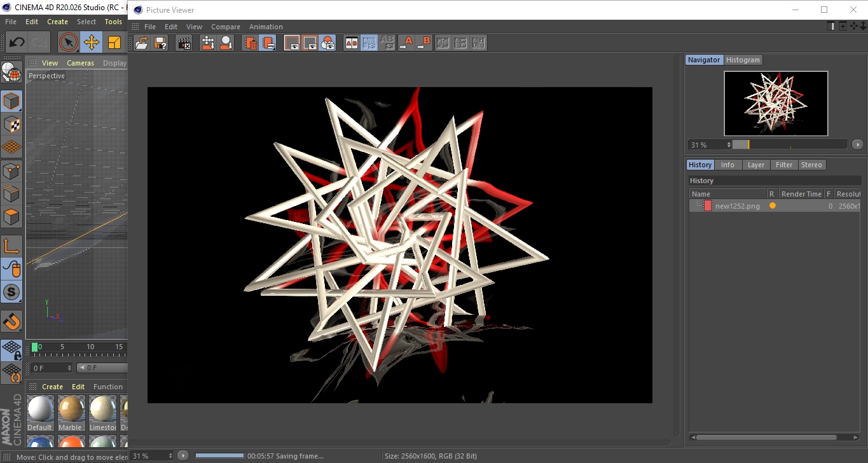Switch to the Info tab
This screenshot has width=868, height=463.
point(727,165)
